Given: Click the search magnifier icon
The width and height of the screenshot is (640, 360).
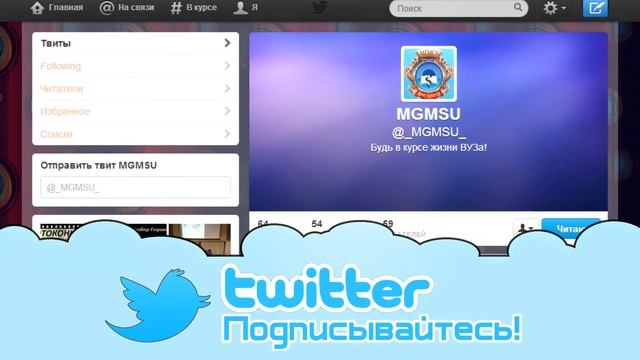Looking at the screenshot, I should 518,7.
